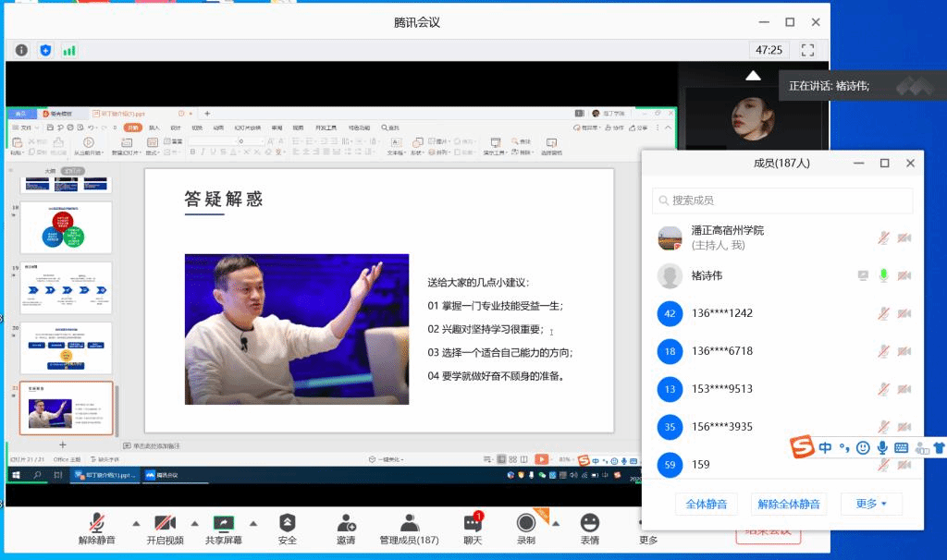Expand the arrow next to 解除静音
The image size is (947, 560).
pyautogui.click(x=136, y=522)
